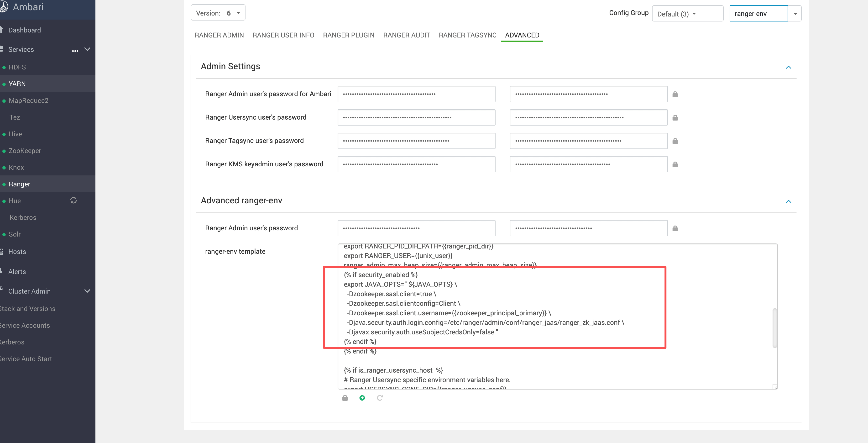
Task: Collapse the Advanced ranger-env section
Action: pyautogui.click(x=788, y=201)
